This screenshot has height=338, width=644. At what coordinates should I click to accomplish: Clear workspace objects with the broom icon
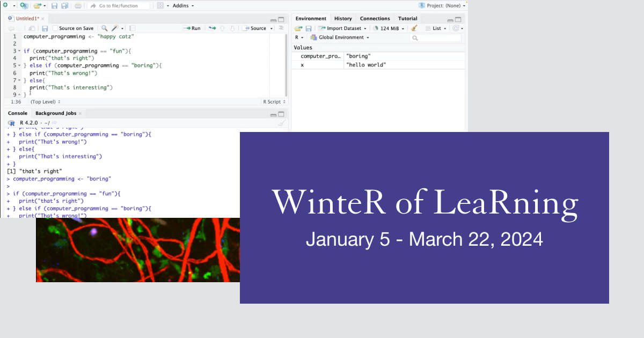click(414, 28)
